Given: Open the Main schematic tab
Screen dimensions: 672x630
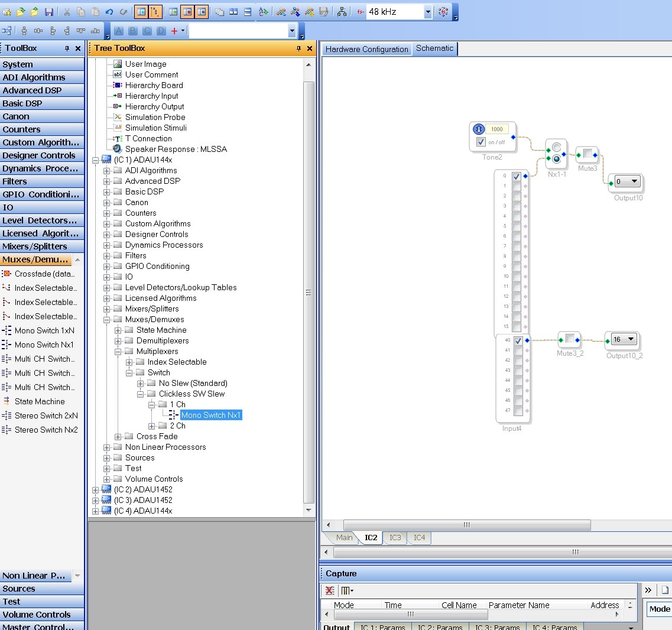Looking at the screenshot, I should (x=344, y=537).
